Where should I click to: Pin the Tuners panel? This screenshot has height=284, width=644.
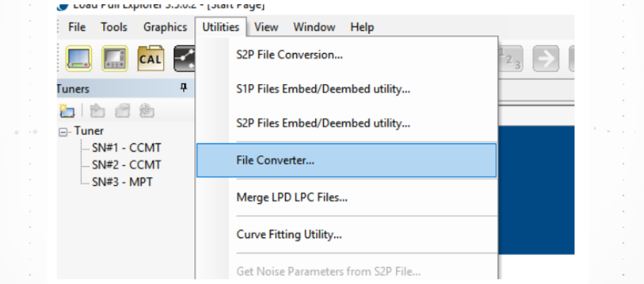pyautogui.click(x=183, y=88)
